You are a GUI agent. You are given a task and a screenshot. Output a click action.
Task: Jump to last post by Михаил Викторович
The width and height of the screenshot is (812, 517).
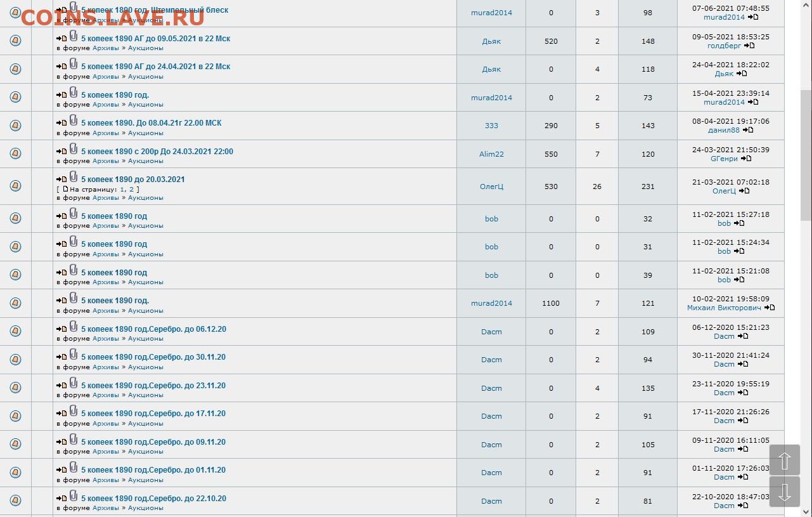[770, 308]
